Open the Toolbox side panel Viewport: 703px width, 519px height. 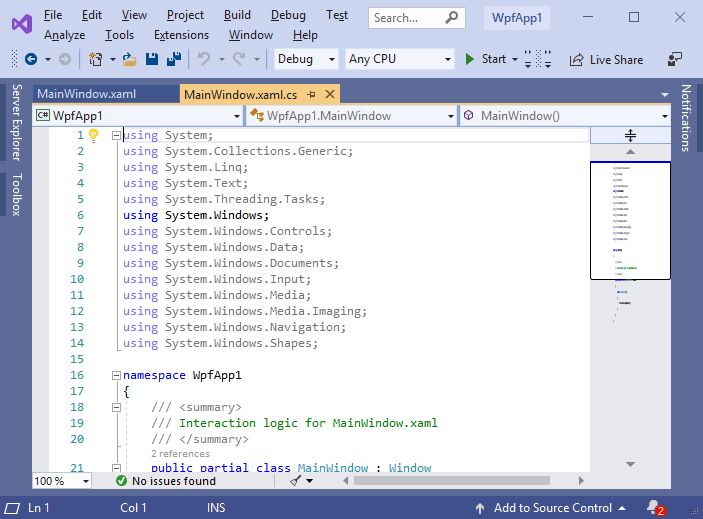(x=16, y=195)
